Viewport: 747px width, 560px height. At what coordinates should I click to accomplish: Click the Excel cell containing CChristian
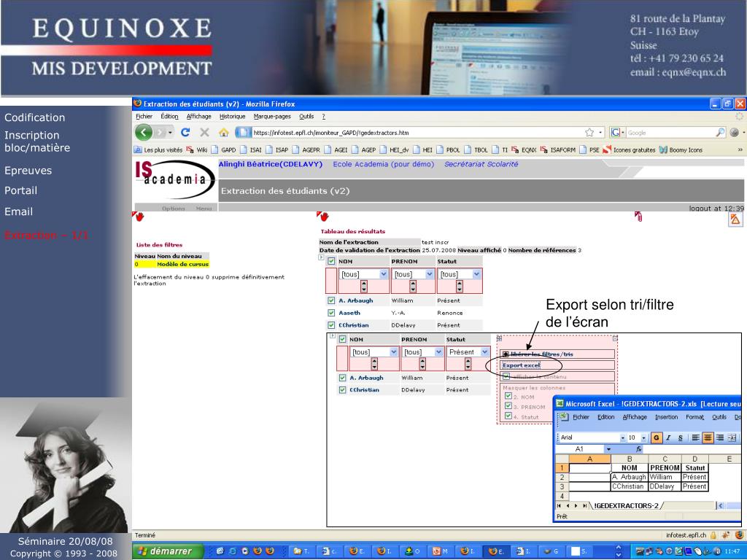tap(629, 486)
